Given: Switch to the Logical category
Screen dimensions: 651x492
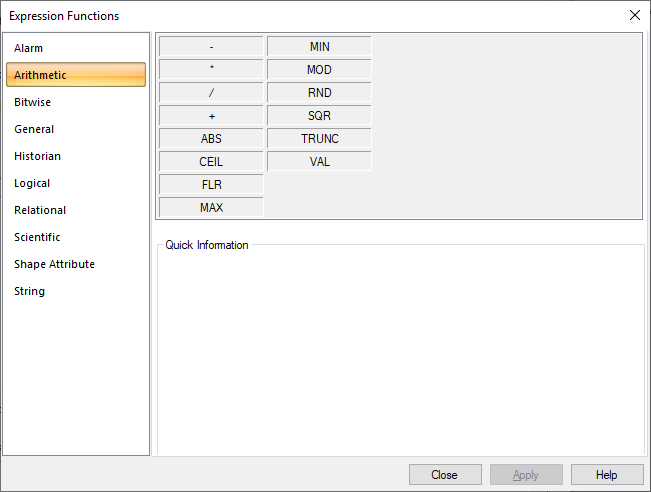Looking at the screenshot, I should tap(76, 183).
